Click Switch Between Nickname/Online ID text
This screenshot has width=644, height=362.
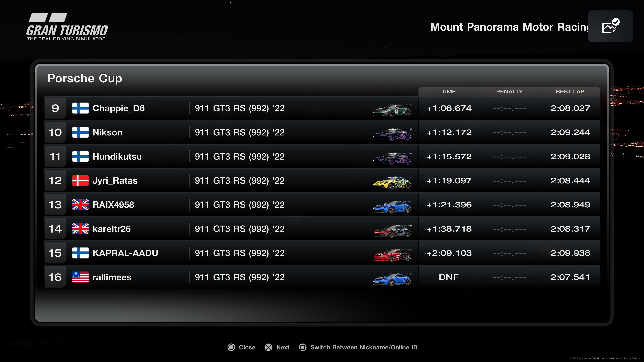[364, 347]
